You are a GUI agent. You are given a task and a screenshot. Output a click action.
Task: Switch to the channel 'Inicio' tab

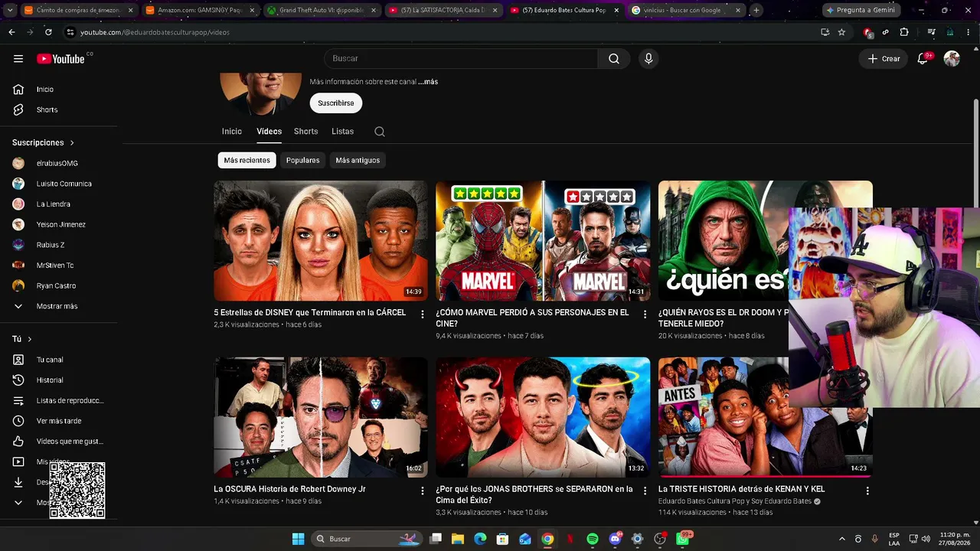click(232, 132)
